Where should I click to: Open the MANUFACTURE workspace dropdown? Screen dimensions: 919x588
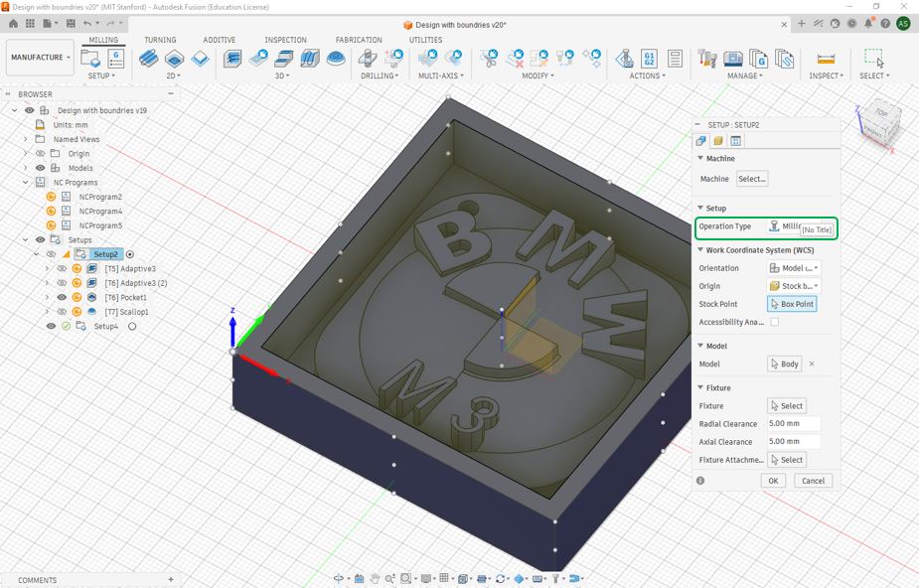pyautogui.click(x=41, y=58)
